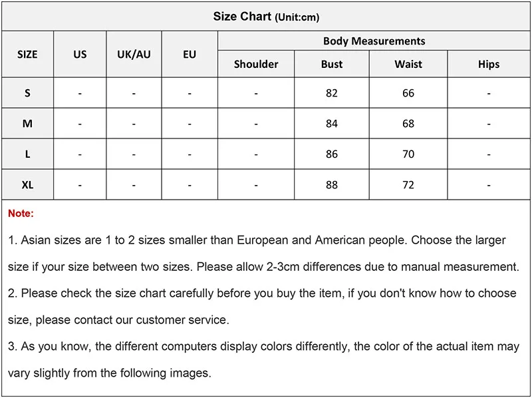
Task: Select the Shoulder column header
Action: [x=256, y=65]
